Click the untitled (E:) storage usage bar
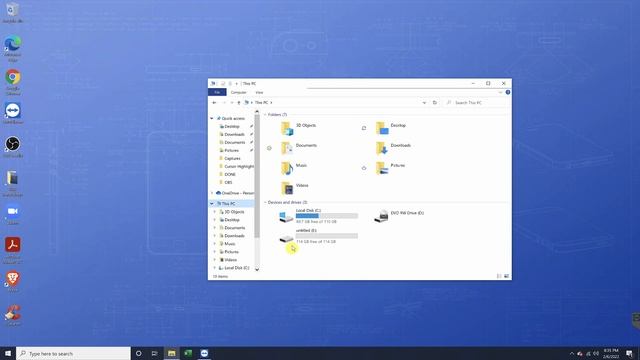 pyautogui.click(x=327, y=236)
